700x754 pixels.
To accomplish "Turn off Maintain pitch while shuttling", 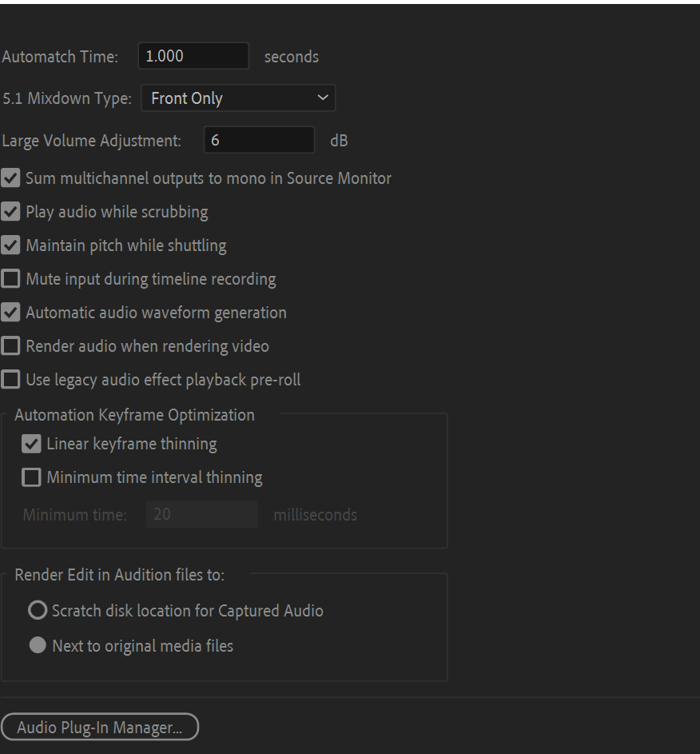I will [x=10, y=245].
